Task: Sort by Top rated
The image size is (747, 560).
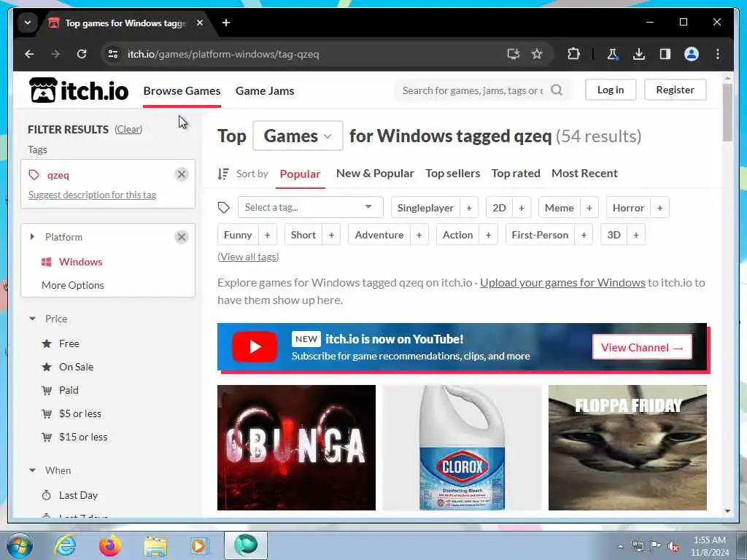Action: point(516,174)
